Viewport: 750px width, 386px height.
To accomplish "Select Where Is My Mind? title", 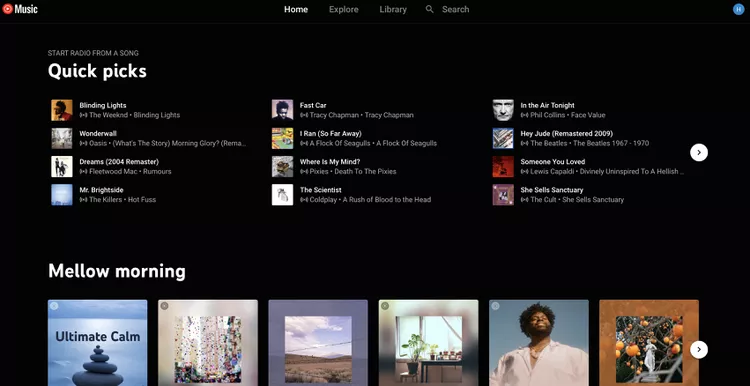I will (330, 162).
